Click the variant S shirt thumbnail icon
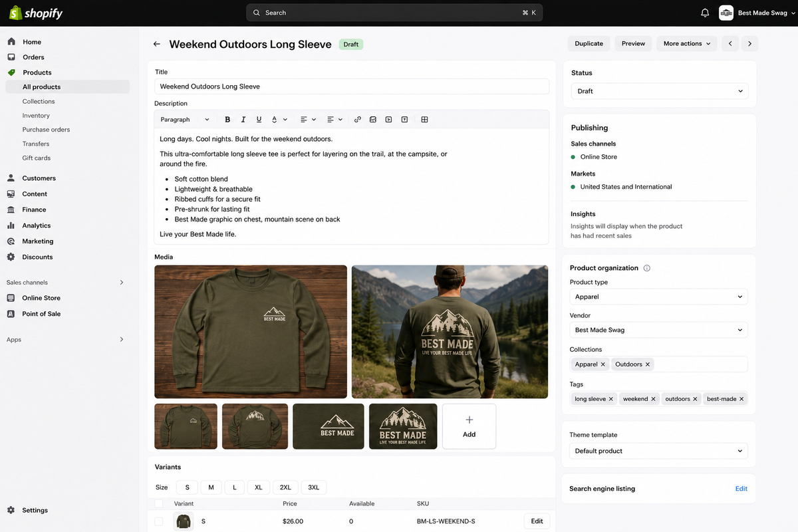Image resolution: width=798 pixels, height=532 pixels. click(x=184, y=521)
